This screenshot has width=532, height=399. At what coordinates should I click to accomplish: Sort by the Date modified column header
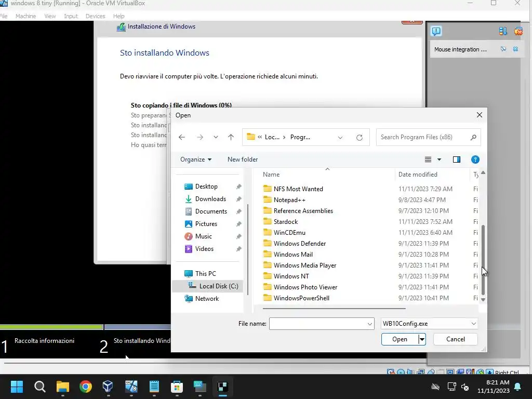(418, 175)
